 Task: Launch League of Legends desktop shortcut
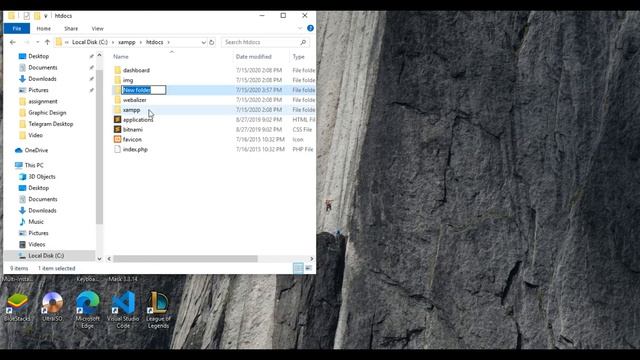(158, 310)
